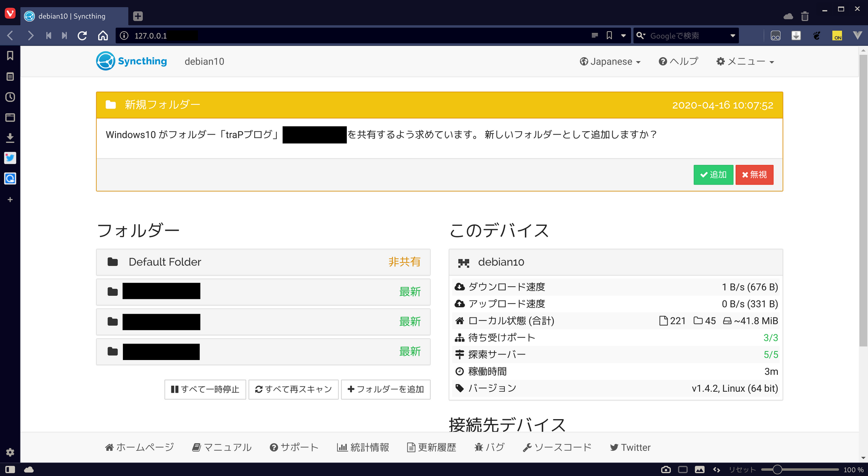
Task: Open closed tabs trash
Action: point(805,16)
